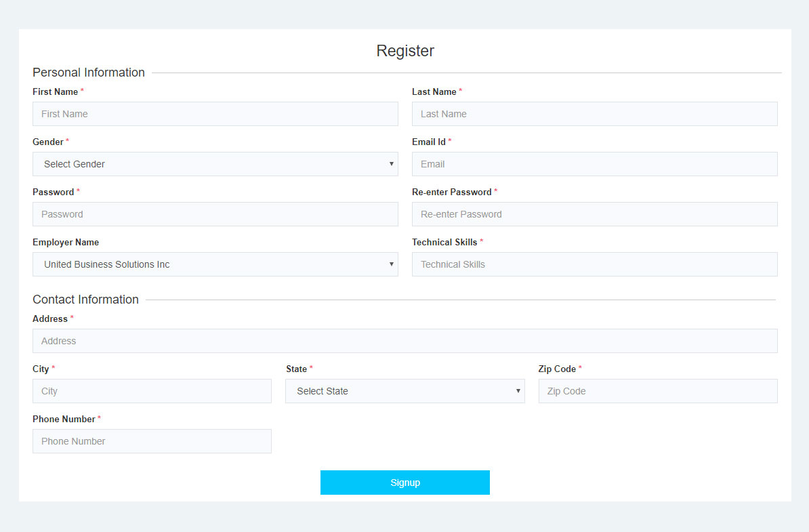Click the Last Name text box
809x532 pixels.
(x=594, y=114)
